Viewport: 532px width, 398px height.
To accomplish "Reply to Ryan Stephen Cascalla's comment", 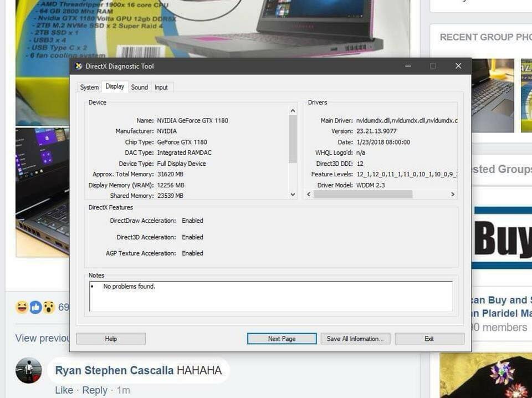I will pyautogui.click(x=95, y=390).
